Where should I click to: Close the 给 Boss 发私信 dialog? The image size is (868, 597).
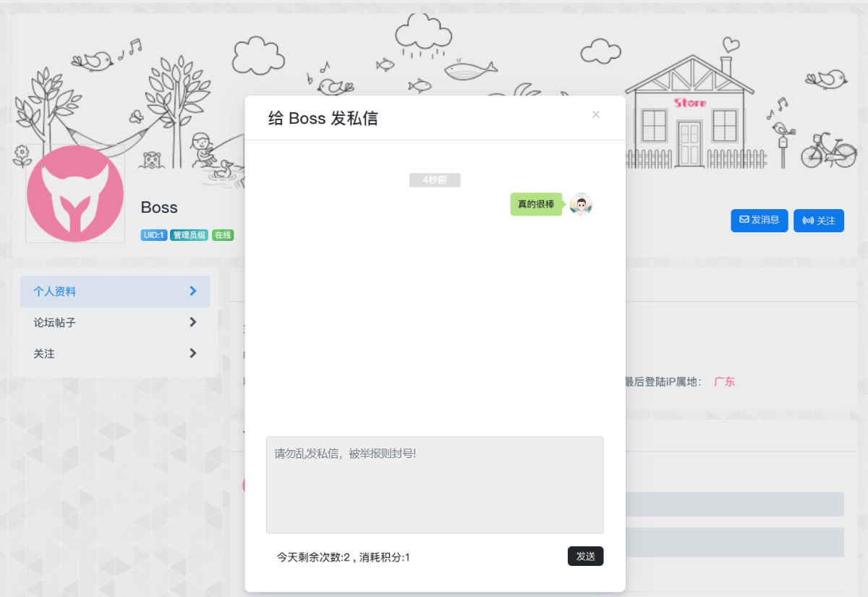coord(595,114)
